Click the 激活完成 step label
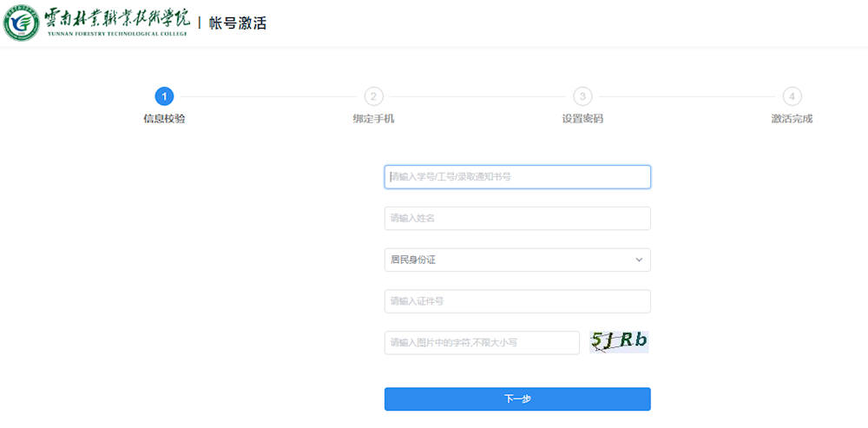Image resolution: width=868 pixels, height=428 pixels. point(792,119)
